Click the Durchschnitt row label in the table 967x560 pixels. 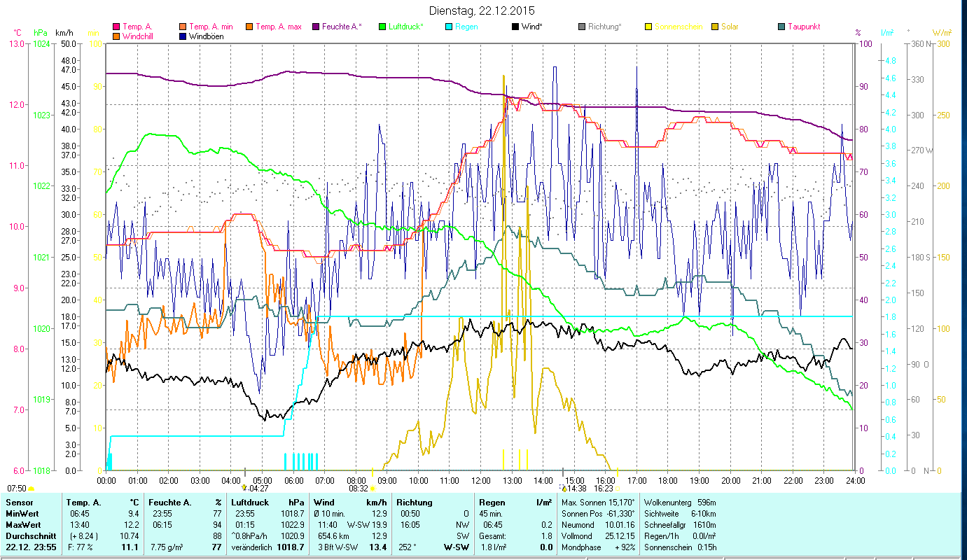pyautogui.click(x=28, y=535)
